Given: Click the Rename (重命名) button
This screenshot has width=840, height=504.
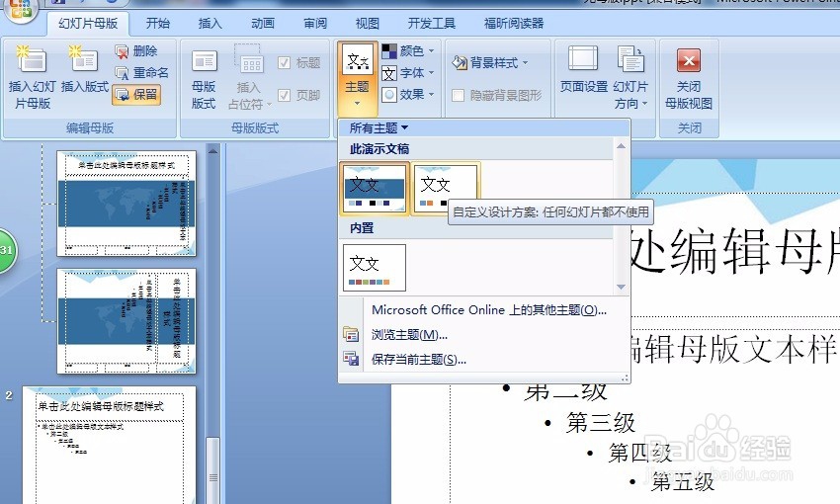Looking at the screenshot, I should pyautogui.click(x=142, y=73).
